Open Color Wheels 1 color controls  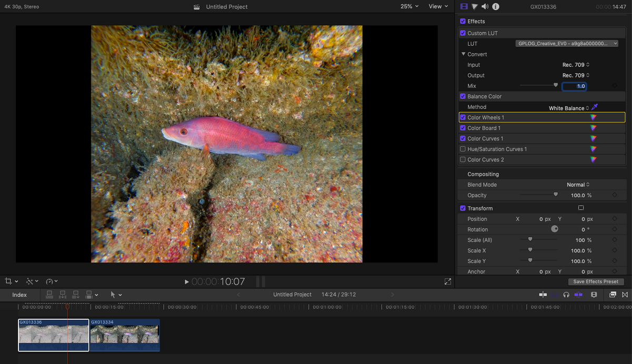click(594, 117)
